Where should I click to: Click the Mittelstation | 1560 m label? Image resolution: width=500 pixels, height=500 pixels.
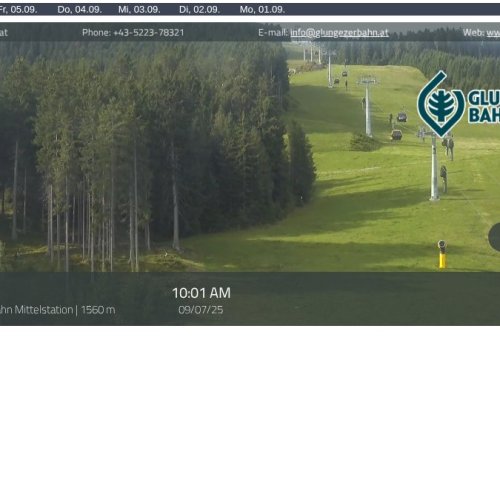click(x=57, y=310)
